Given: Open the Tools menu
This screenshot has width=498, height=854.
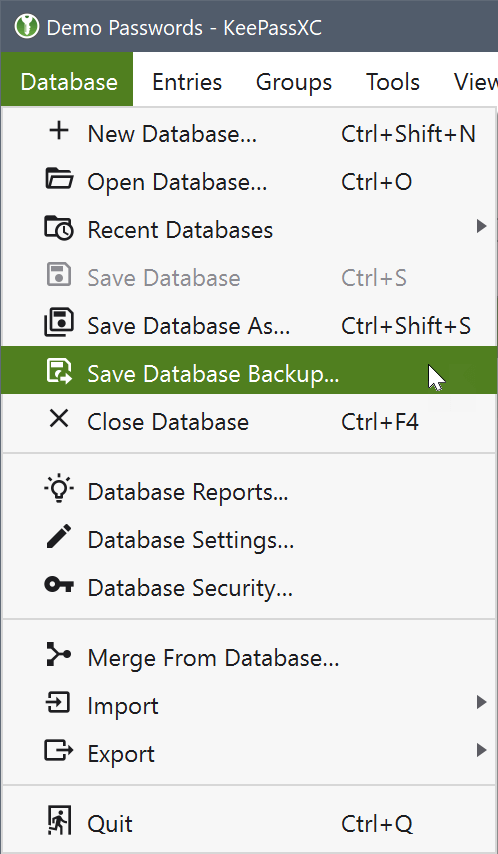Looking at the screenshot, I should click(x=393, y=82).
